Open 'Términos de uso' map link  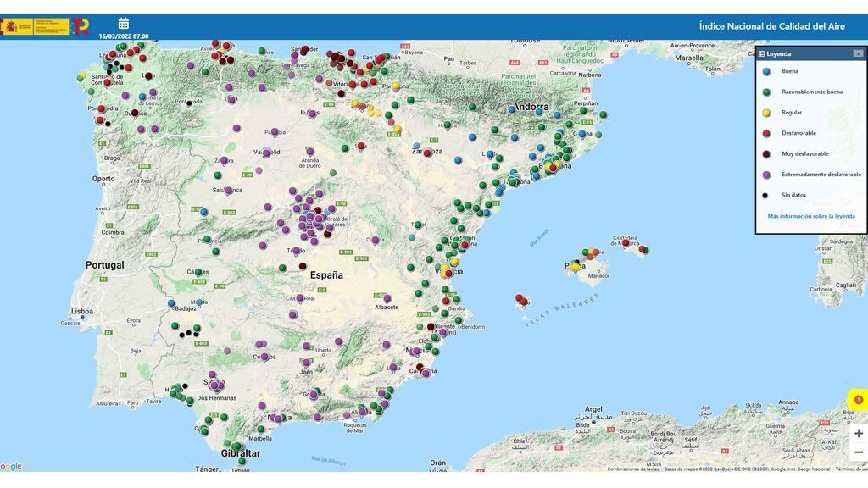851,469
